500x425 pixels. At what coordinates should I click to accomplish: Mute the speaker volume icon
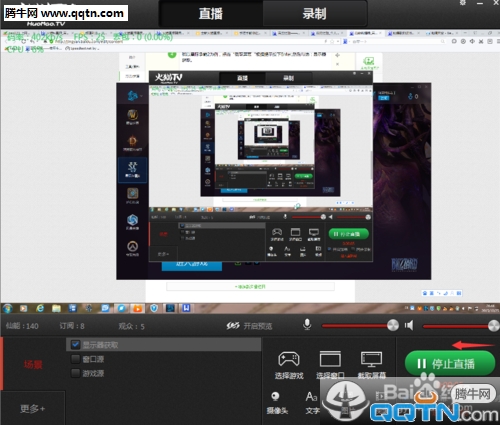[409, 325]
